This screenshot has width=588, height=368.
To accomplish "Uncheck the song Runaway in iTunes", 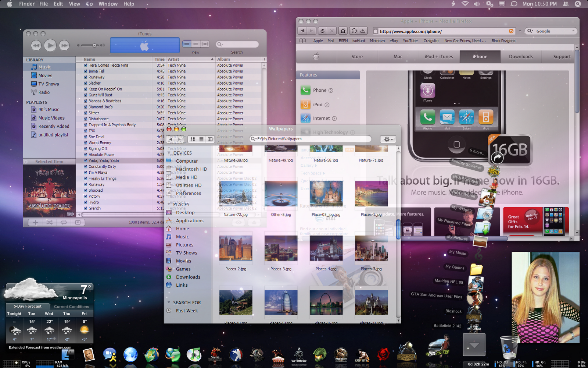I will (x=85, y=77).
